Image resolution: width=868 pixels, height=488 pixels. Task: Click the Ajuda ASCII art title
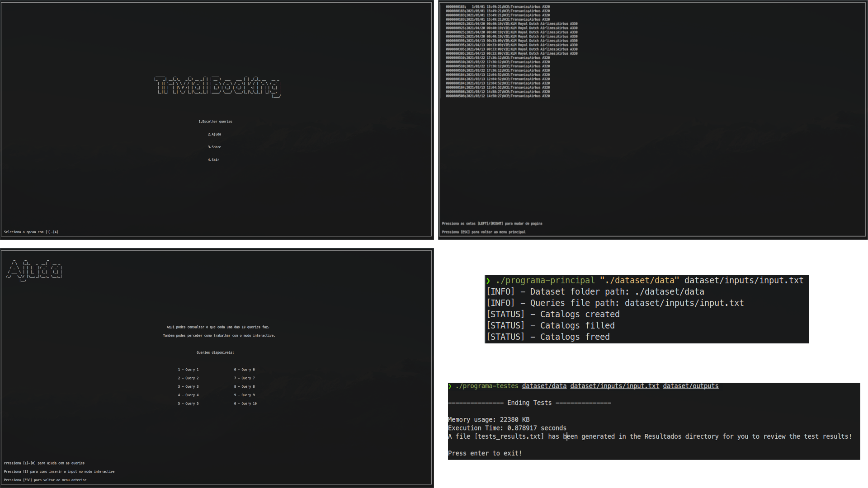point(34,270)
